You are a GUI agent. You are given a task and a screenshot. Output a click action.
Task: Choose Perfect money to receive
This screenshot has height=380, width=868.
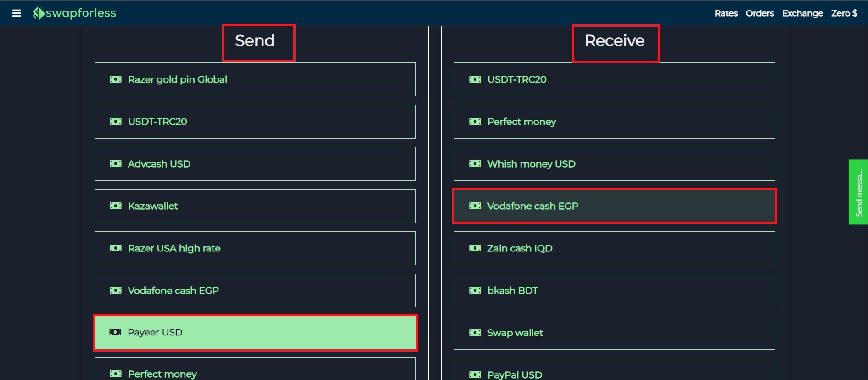coord(615,122)
